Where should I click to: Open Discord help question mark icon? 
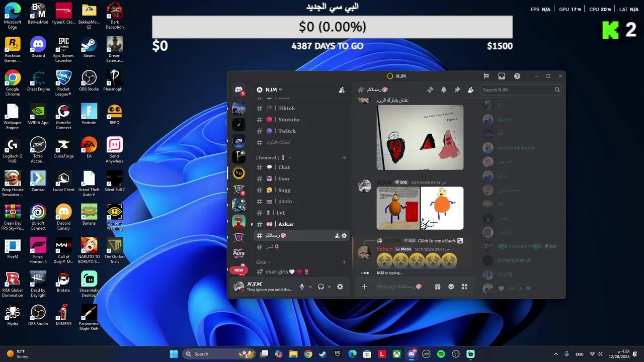[517, 76]
